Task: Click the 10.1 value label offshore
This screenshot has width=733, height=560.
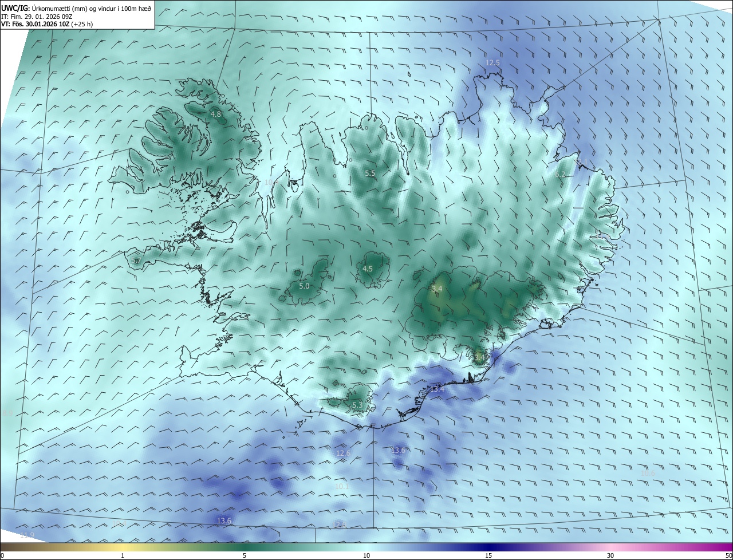Action: coord(342,487)
